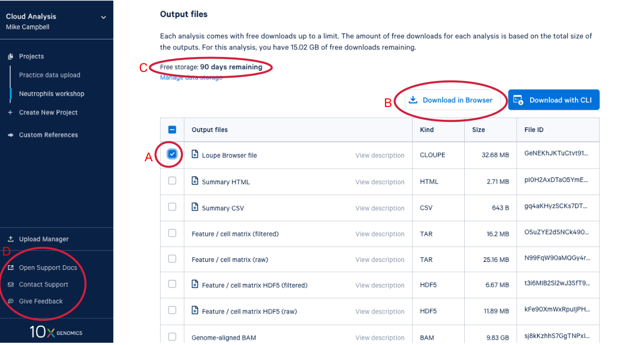View description of Loupe Browser file

coord(380,155)
